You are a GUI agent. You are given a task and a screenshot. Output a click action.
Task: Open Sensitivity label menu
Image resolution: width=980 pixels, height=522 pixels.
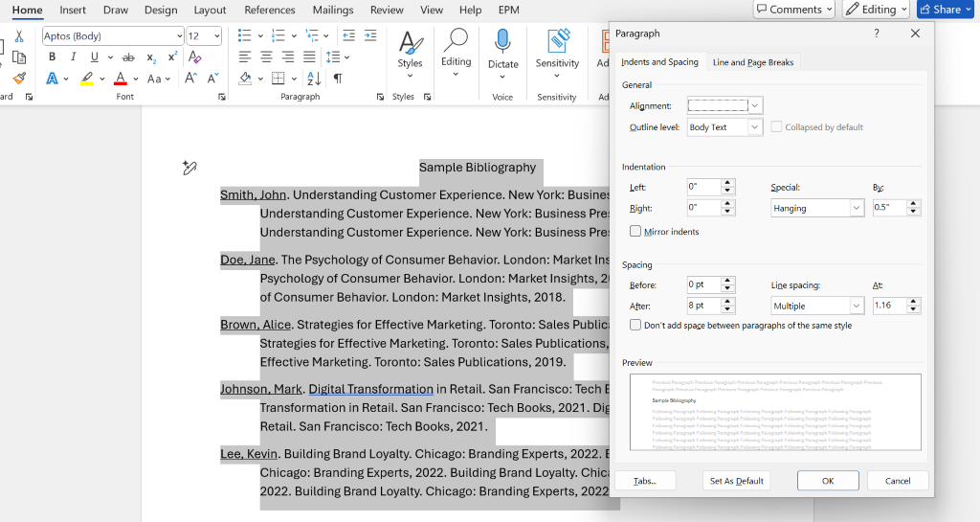(557, 53)
